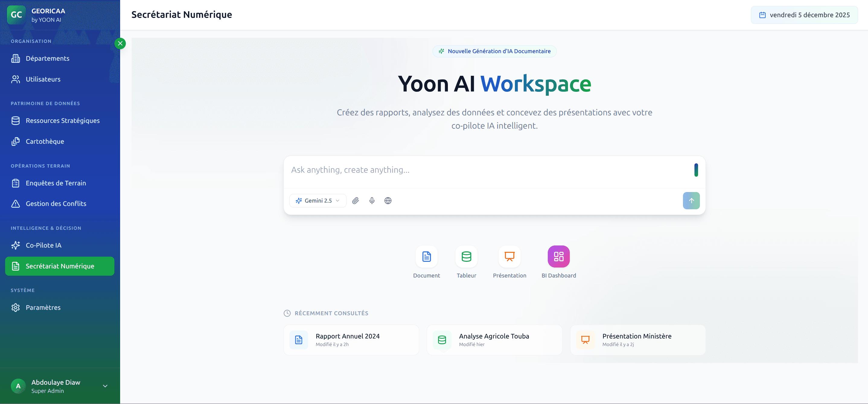Open the Gemini 2.5 model selector
The height and width of the screenshot is (404, 868).
(x=318, y=200)
